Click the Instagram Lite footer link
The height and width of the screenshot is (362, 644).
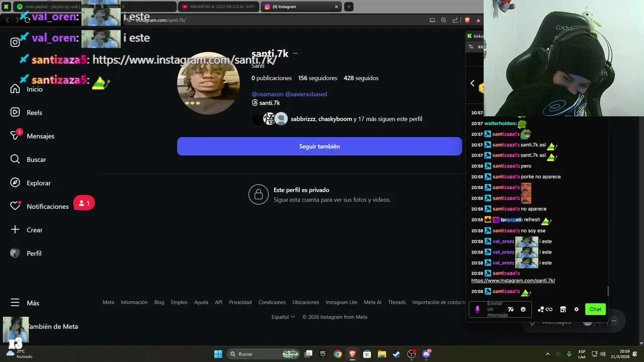[x=341, y=302]
